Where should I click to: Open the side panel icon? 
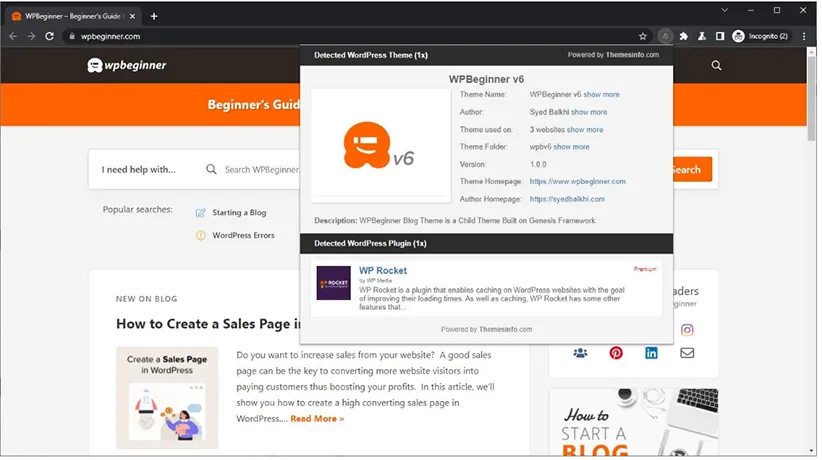pos(720,36)
